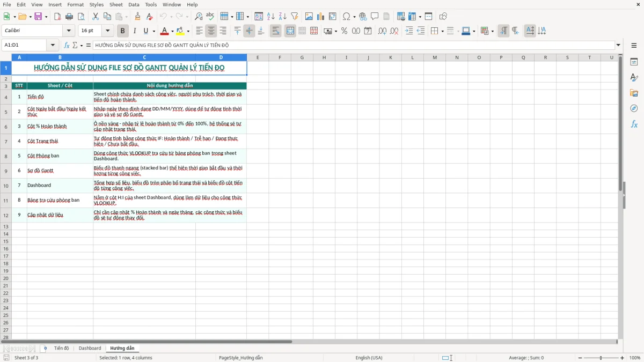
Task: Toggle Center Vertically alignment
Action: click(249, 31)
